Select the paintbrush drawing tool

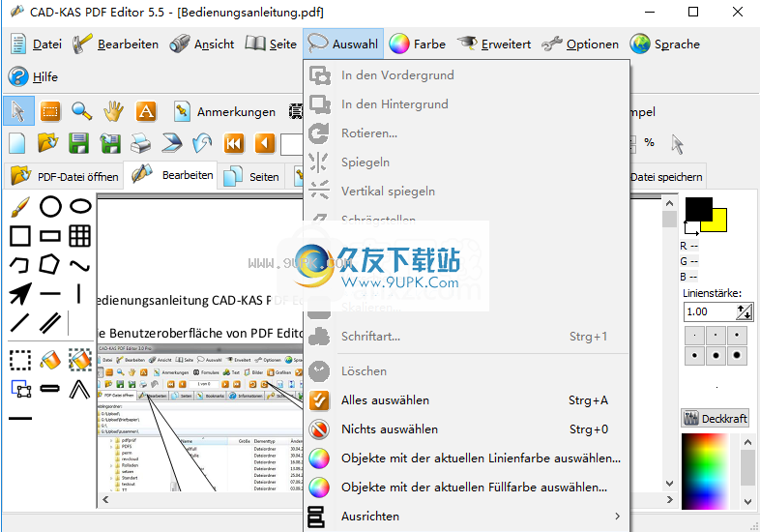20,207
